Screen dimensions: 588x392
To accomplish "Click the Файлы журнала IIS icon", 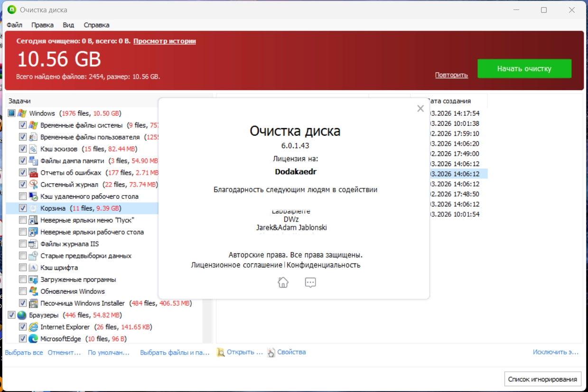I will [33, 244].
